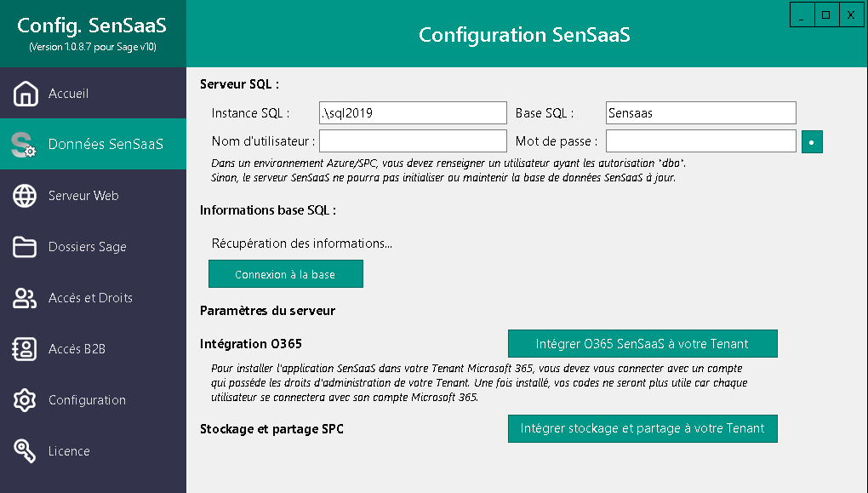This screenshot has height=493, width=868.
Task: Click the Mot de passe field
Action: click(x=700, y=140)
